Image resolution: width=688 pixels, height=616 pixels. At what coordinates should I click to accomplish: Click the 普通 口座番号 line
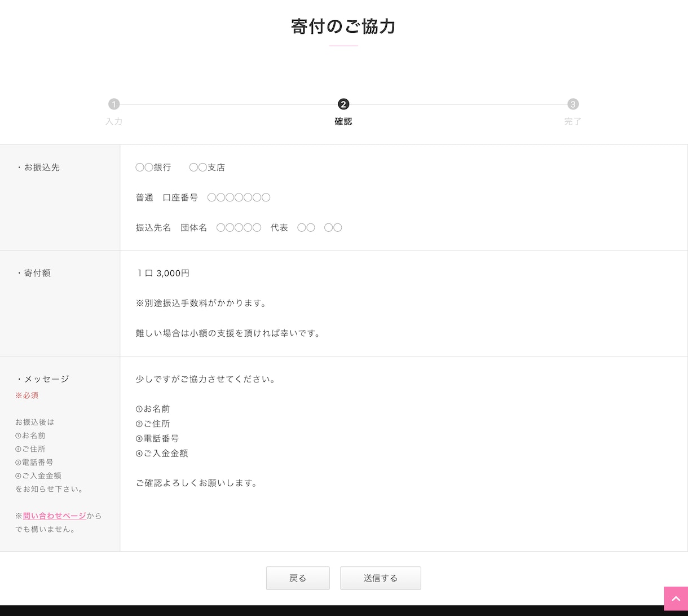[x=203, y=197]
